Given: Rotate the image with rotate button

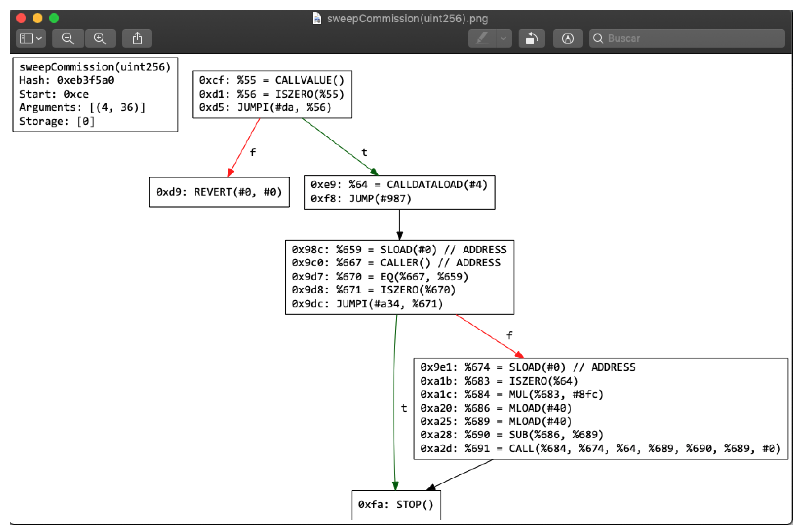Looking at the screenshot, I should point(531,38).
